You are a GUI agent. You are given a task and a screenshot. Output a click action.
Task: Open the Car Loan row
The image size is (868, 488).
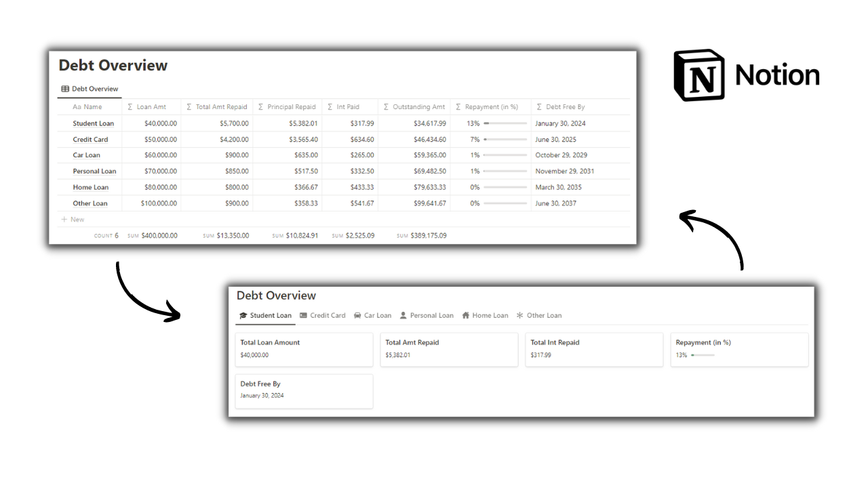[87, 155]
